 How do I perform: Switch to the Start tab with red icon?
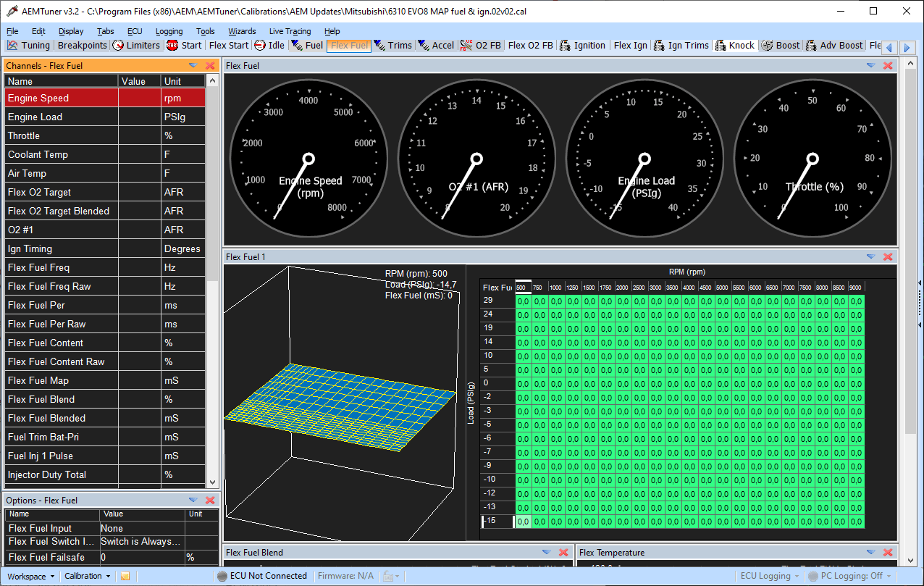coord(172,45)
